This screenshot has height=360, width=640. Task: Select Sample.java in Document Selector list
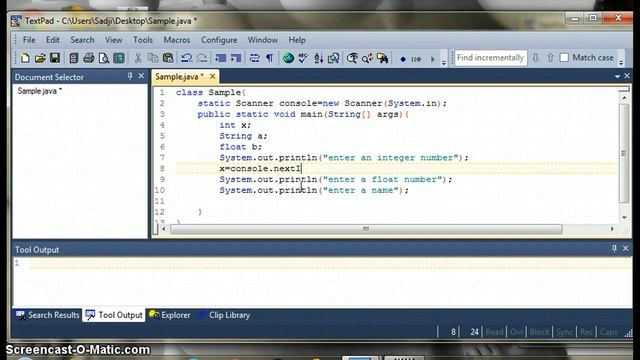coord(39,91)
